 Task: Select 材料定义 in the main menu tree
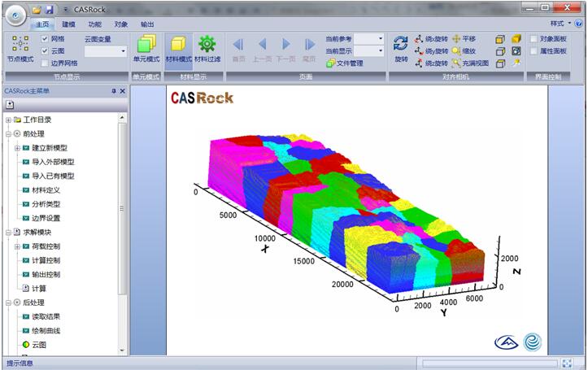[46, 189]
